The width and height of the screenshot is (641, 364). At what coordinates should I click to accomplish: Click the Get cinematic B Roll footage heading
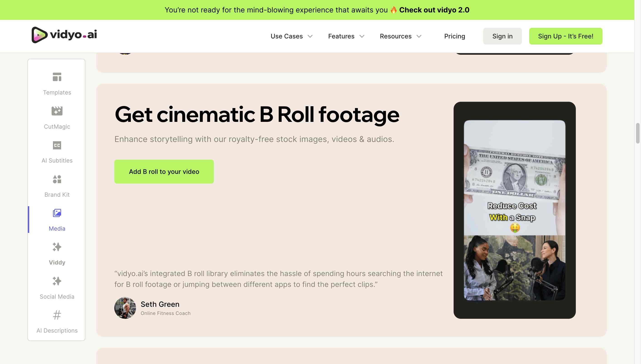(x=257, y=114)
